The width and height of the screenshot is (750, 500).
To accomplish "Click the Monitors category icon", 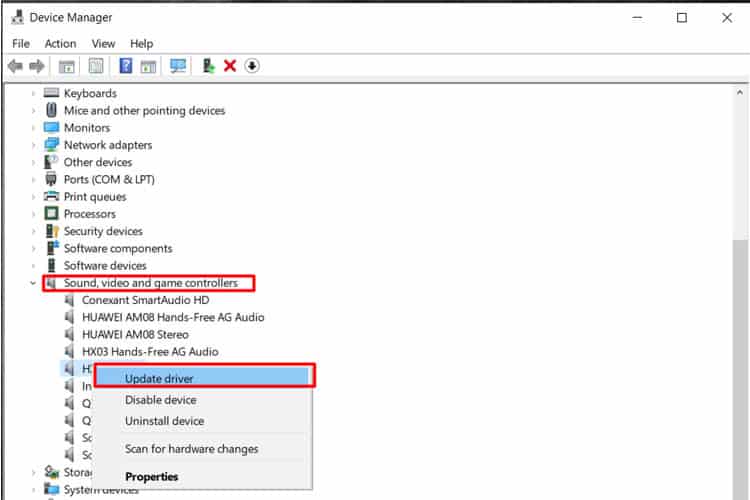I will (51, 127).
